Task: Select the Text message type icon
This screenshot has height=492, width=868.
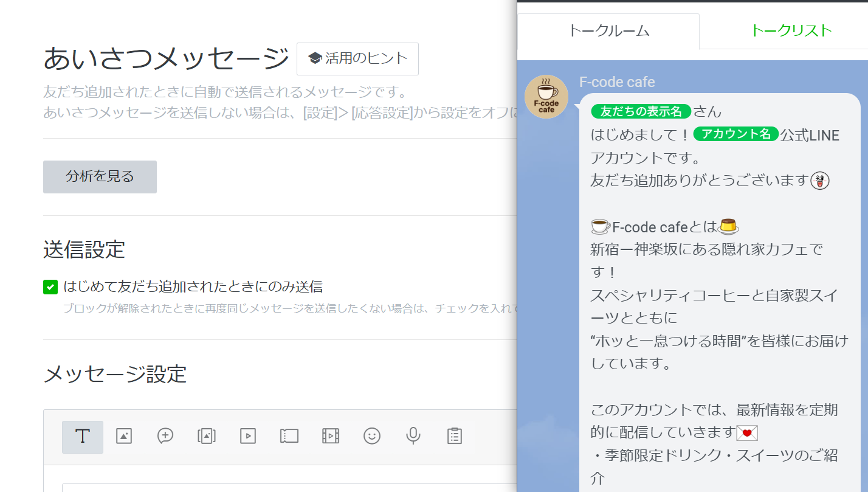Action: pyautogui.click(x=83, y=437)
